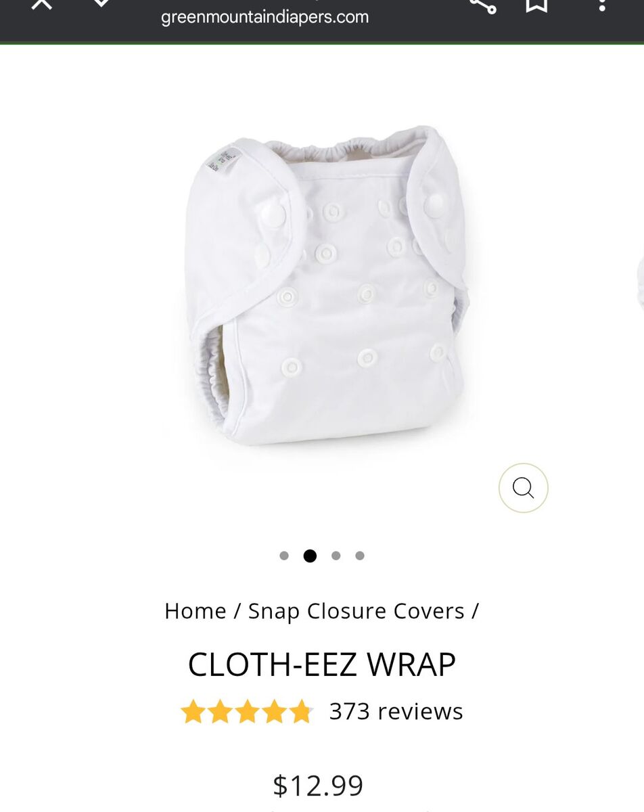Tap the white diaper cover product photo

(x=327, y=284)
